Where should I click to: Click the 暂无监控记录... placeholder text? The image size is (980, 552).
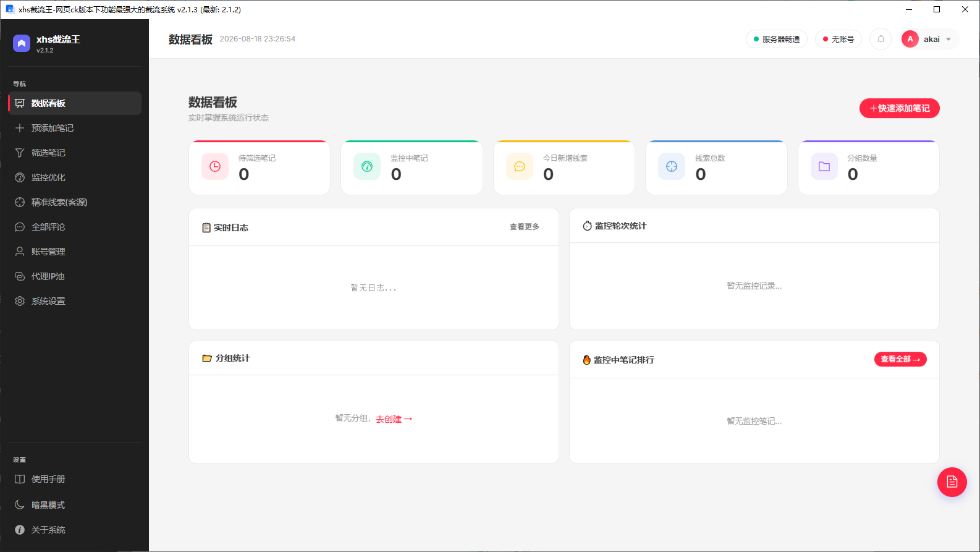click(754, 286)
